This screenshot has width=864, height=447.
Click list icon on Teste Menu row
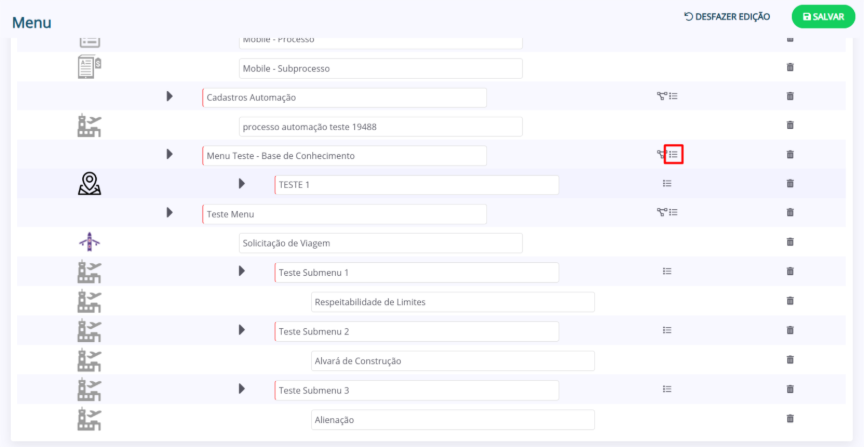(673, 212)
